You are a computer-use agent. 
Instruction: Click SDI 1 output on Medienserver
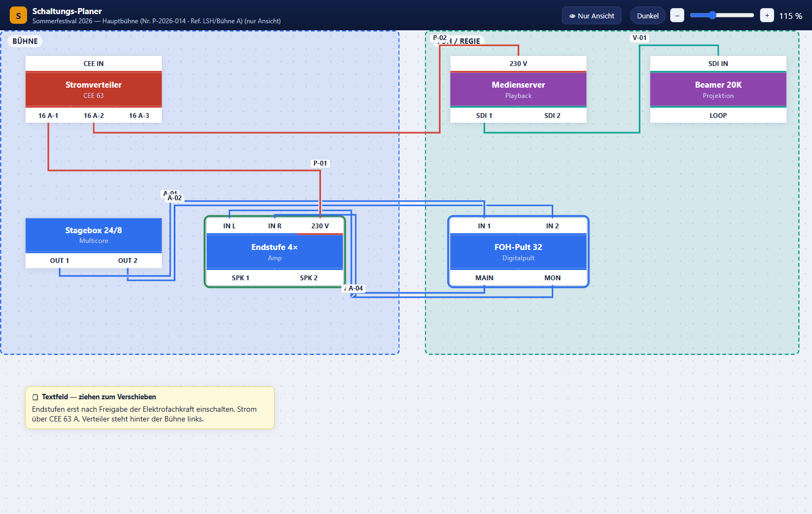pos(484,115)
